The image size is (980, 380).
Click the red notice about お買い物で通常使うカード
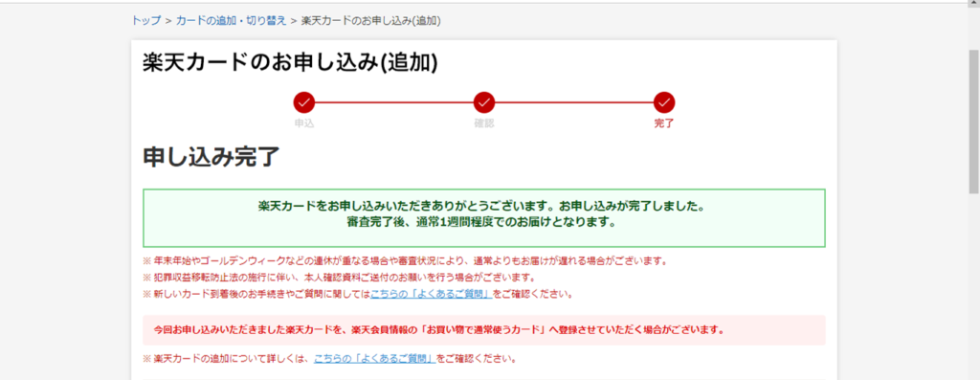point(483,330)
